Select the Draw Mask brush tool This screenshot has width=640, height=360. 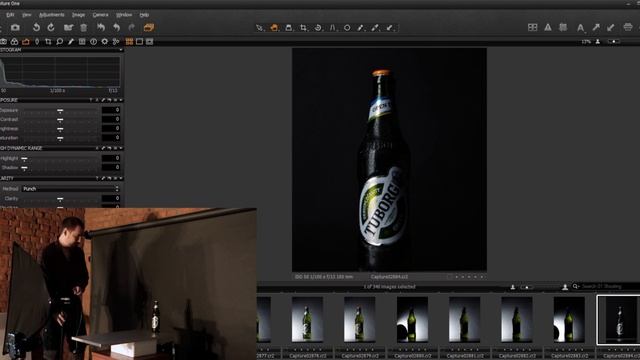click(361, 28)
